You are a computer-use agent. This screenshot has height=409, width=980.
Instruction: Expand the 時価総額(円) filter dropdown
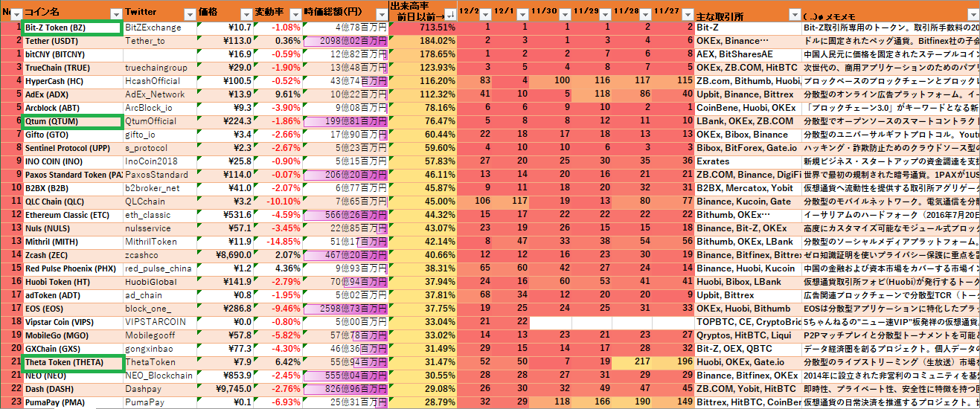382,13
